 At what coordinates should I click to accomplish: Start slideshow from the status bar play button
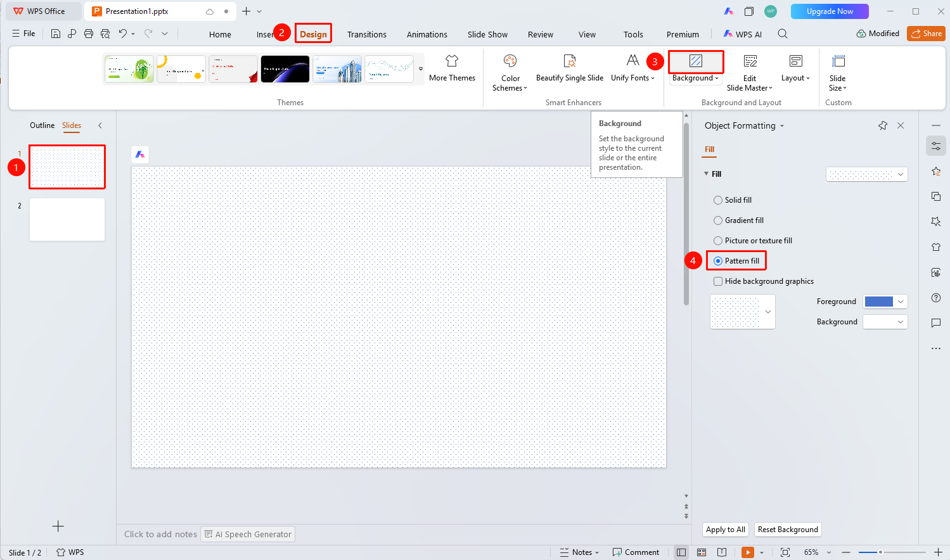(748, 552)
